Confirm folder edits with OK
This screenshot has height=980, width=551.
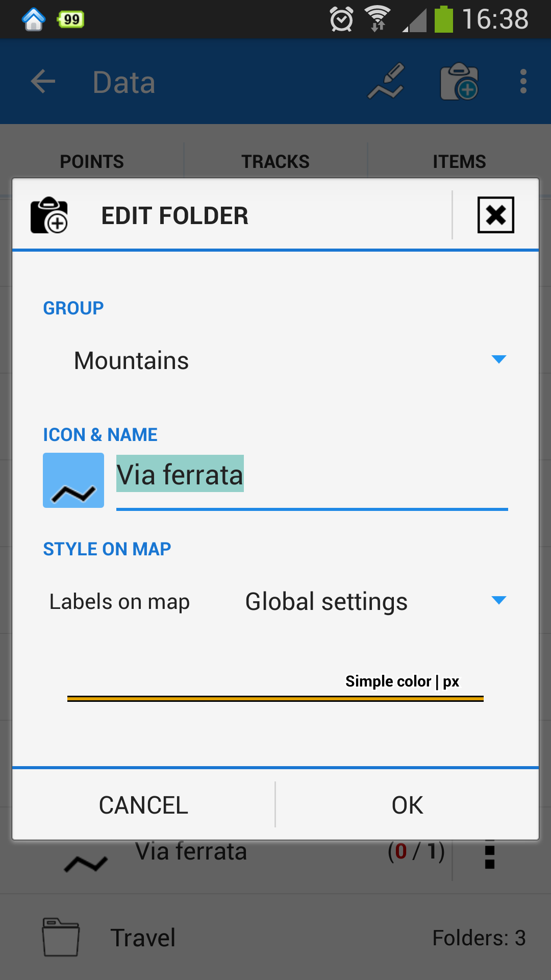[407, 805]
